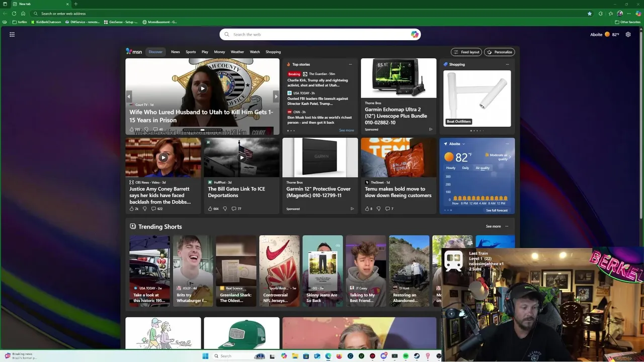The width and height of the screenshot is (644, 362).
Task: Play the Bill Gates ICE video
Action: click(242, 157)
